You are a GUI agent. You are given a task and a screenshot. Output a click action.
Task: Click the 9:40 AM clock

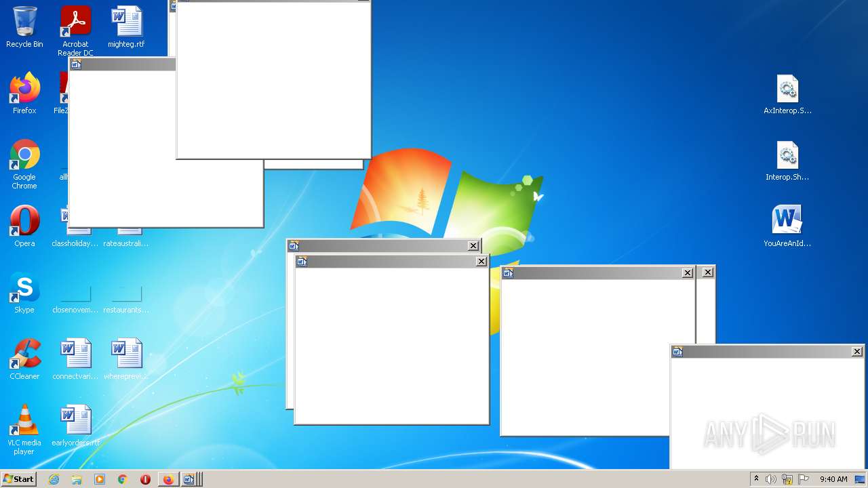coord(833,479)
